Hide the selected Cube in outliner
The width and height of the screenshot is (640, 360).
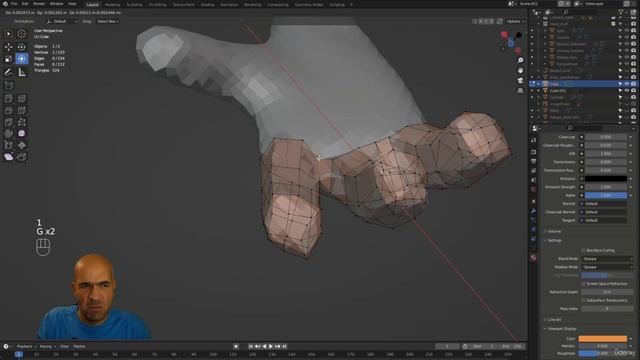point(627,84)
